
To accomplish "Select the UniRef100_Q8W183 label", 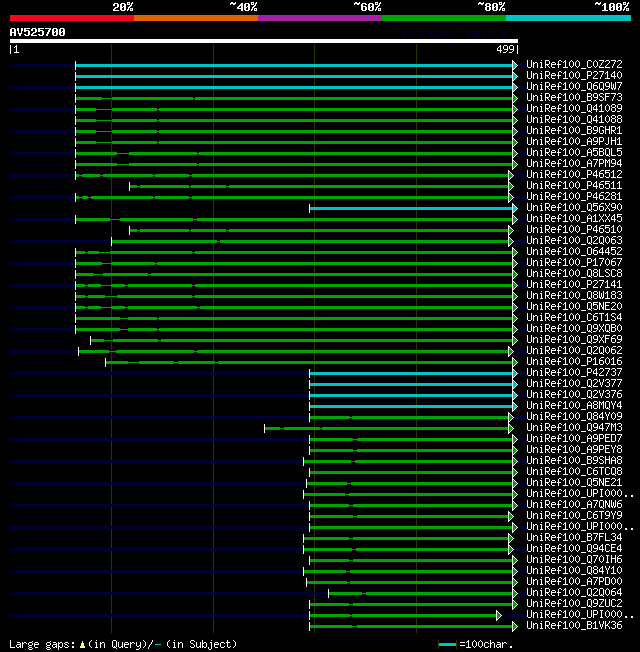I will pyautogui.click(x=574, y=296).
